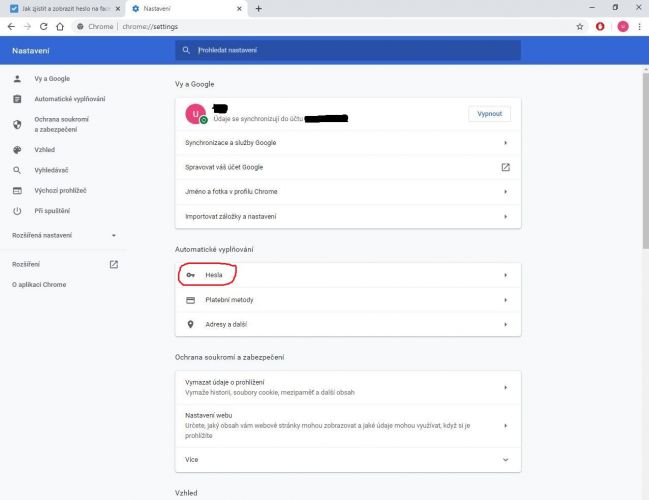Open Nastavení webu
649x500 pixels.
[348, 425]
